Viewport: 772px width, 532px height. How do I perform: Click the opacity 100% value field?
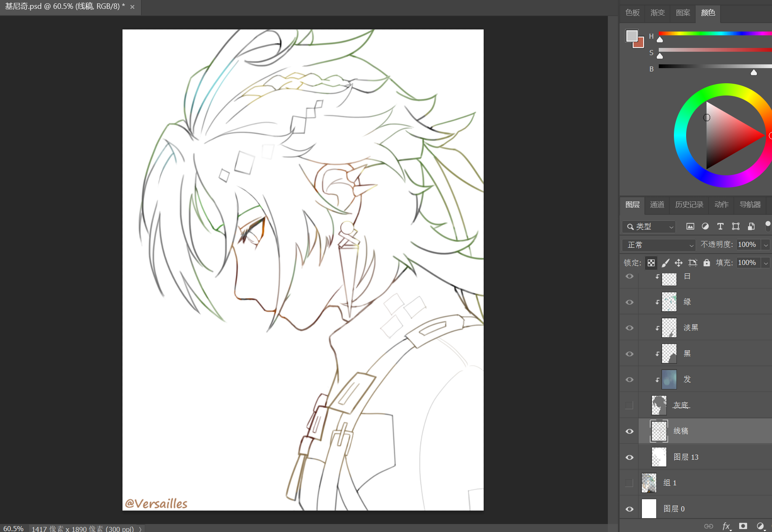click(x=747, y=245)
